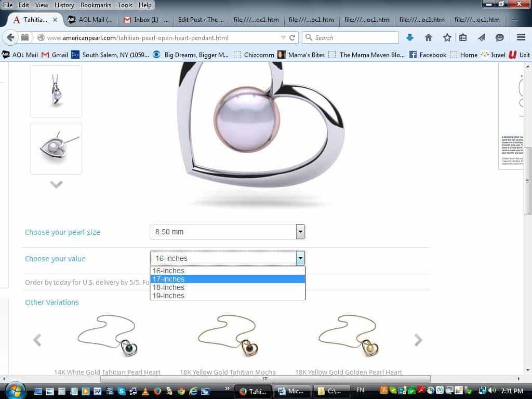Open a new tab with the plus button
This screenshot has width=532, height=399.
514,20
